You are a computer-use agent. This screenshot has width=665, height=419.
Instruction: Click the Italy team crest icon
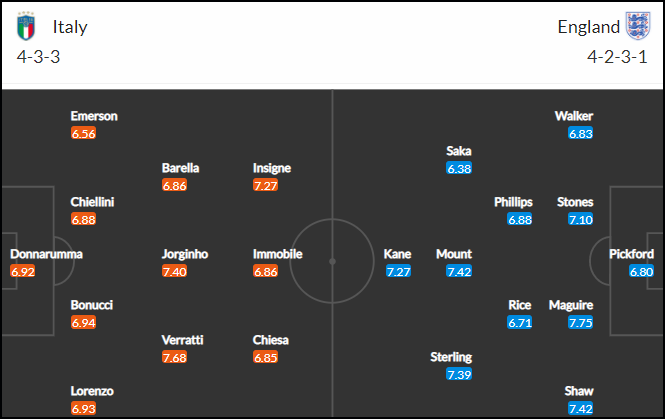[26, 26]
